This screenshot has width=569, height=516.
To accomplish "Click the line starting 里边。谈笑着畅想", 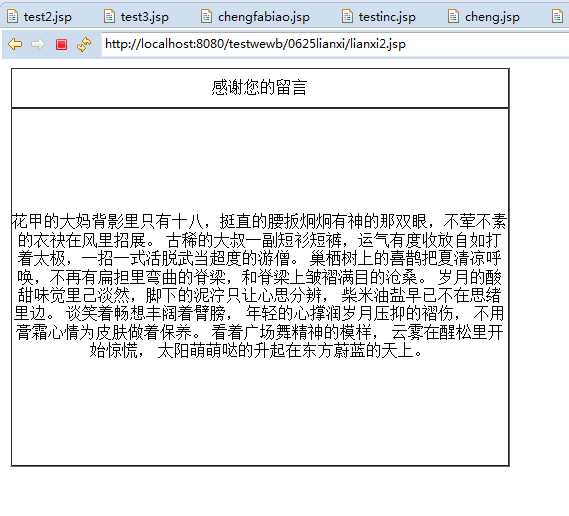I will click(259, 313).
